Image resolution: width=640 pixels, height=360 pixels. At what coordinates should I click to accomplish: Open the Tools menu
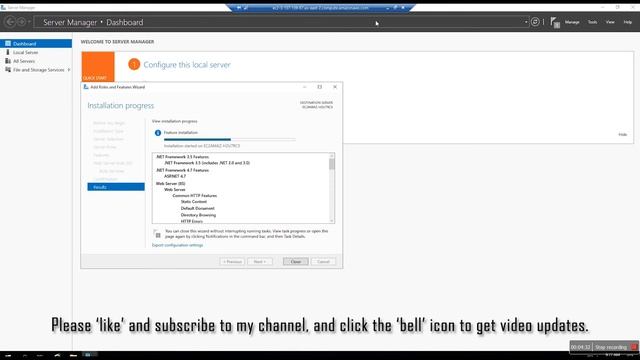point(592,22)
